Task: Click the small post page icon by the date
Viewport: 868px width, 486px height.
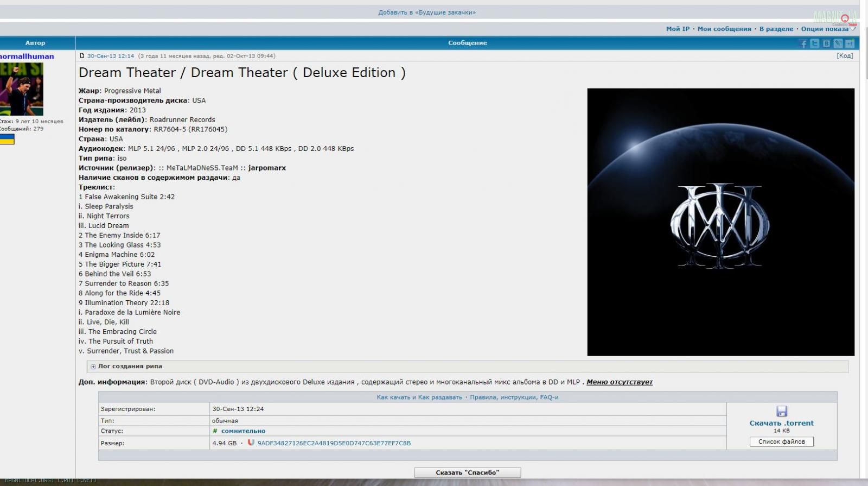Action: (x=82, y=55)
